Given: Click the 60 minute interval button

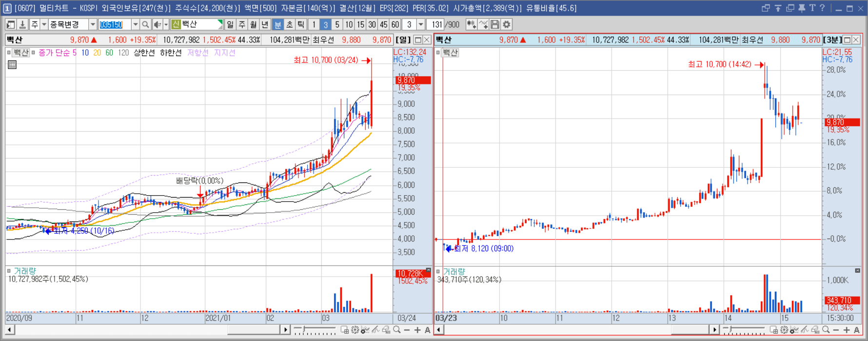Looking at the screenshot, I should pyautogui.click(x=395, y=24).
